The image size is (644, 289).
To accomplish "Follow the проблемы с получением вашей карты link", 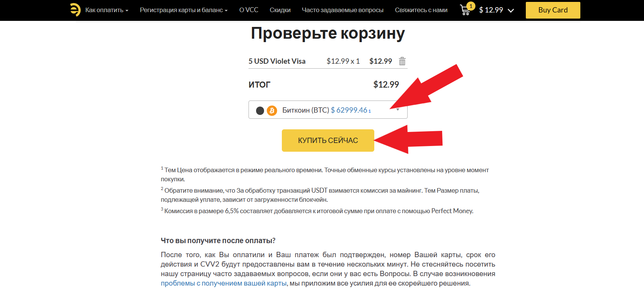I will (x=224, y=283).
